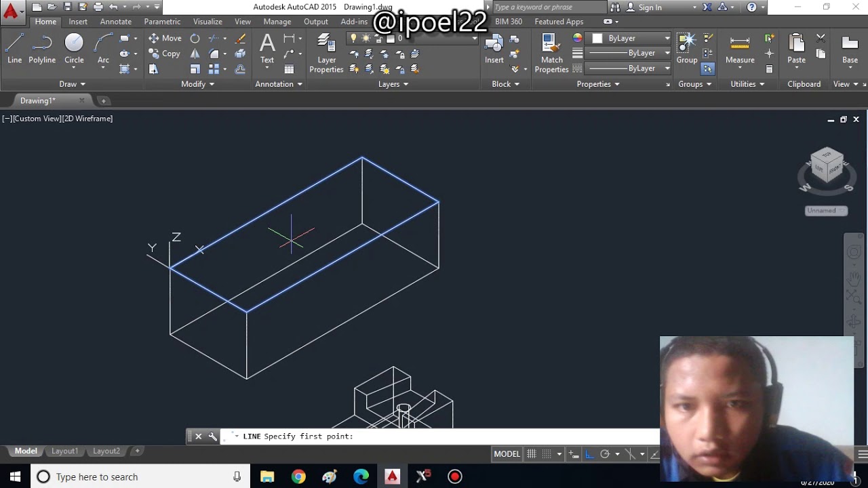Click the Paste button

pyautogui.click(x=796, y=49)
